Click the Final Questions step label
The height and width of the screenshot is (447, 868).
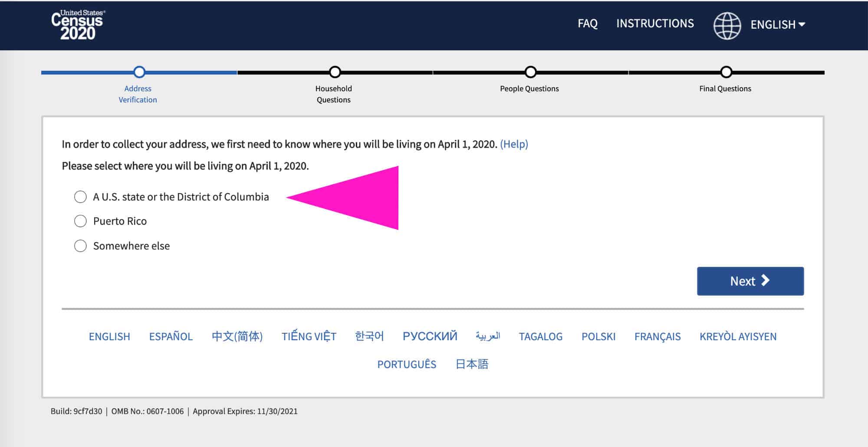point(725,89)
